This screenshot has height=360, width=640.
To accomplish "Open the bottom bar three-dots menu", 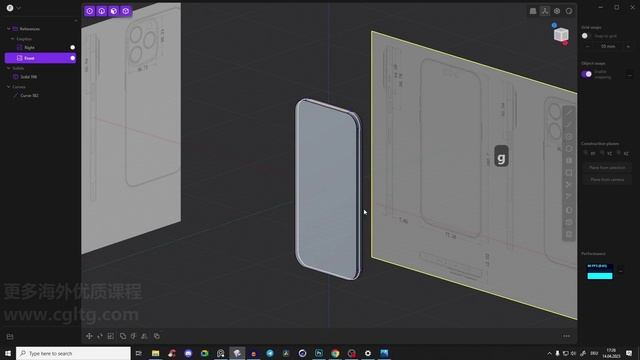I will pos(567,336).
